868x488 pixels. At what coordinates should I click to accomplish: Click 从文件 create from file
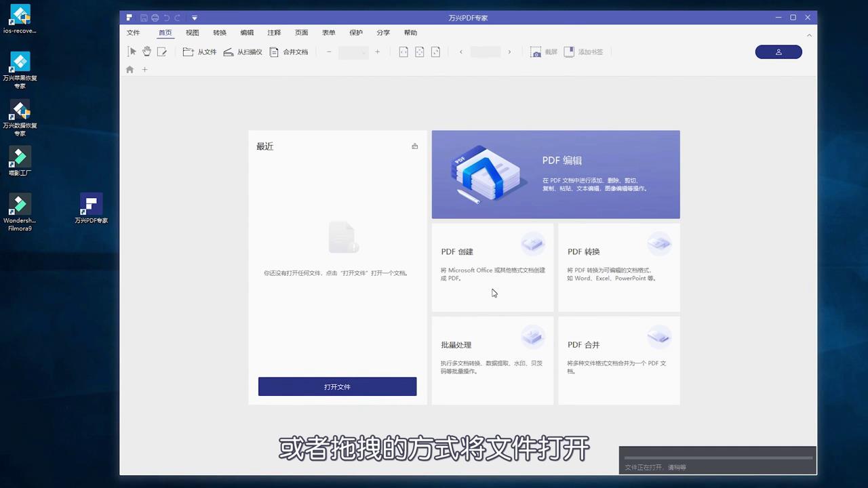coord(199,52)
